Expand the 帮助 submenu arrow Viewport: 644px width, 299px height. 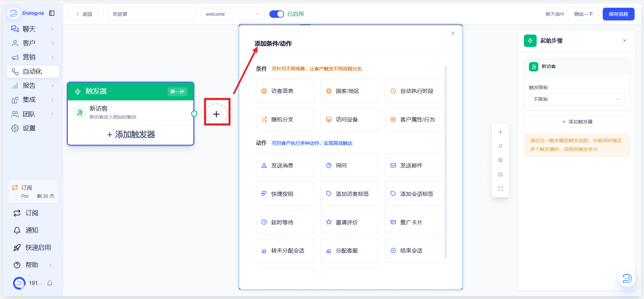(x=50, y=265)
